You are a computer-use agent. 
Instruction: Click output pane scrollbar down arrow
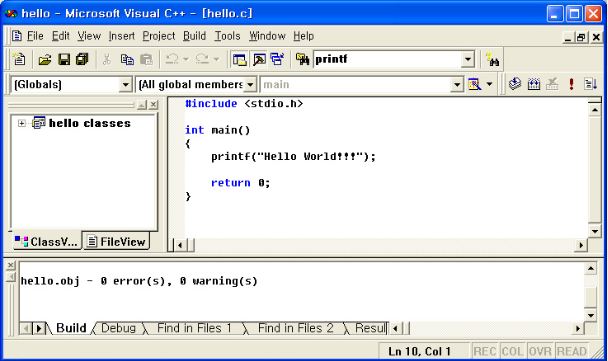[x=590, y=315]
